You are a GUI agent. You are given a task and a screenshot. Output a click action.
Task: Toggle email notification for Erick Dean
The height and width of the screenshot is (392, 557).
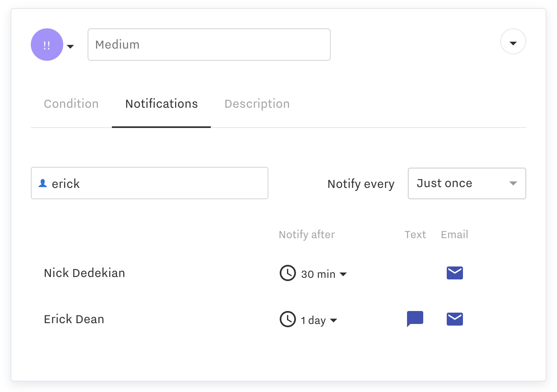(x=454, y=319)
